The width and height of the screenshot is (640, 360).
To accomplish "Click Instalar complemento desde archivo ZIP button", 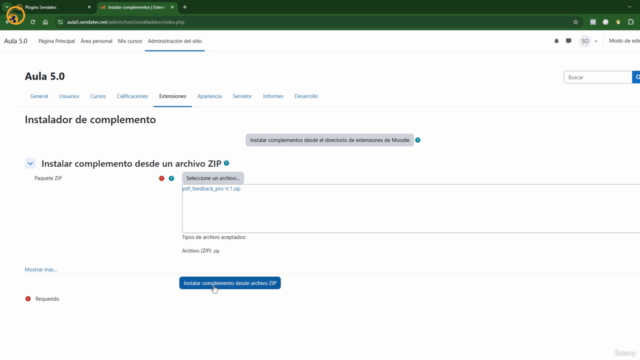I will tap(230, 283).
